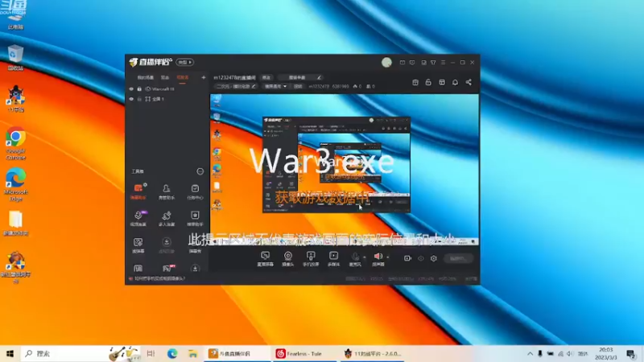Open Microsoft Edge desktop shortcut

[x=15, y=185]
